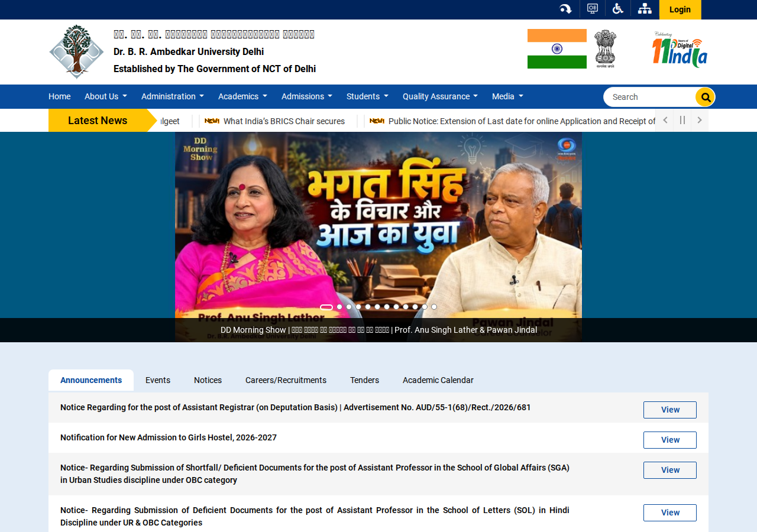Image resolution: width=757 pixels, height=532 pixels.
Task: Switch to the Events tab
Action: tap(158, 380)
